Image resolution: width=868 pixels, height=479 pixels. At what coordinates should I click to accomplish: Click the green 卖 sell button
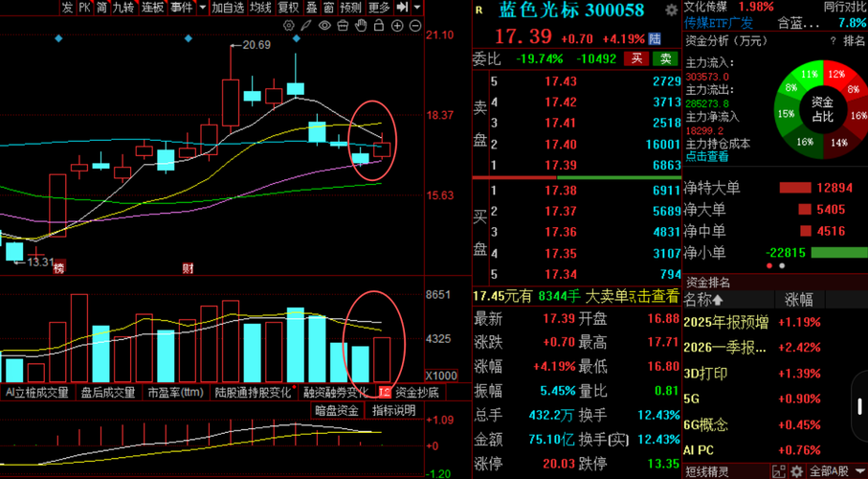coord(666,58)
